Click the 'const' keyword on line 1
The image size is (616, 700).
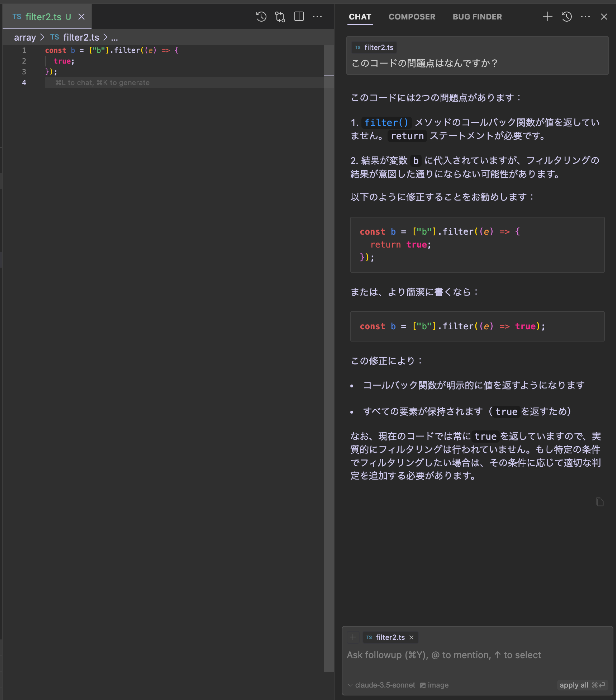click(56, 50)
